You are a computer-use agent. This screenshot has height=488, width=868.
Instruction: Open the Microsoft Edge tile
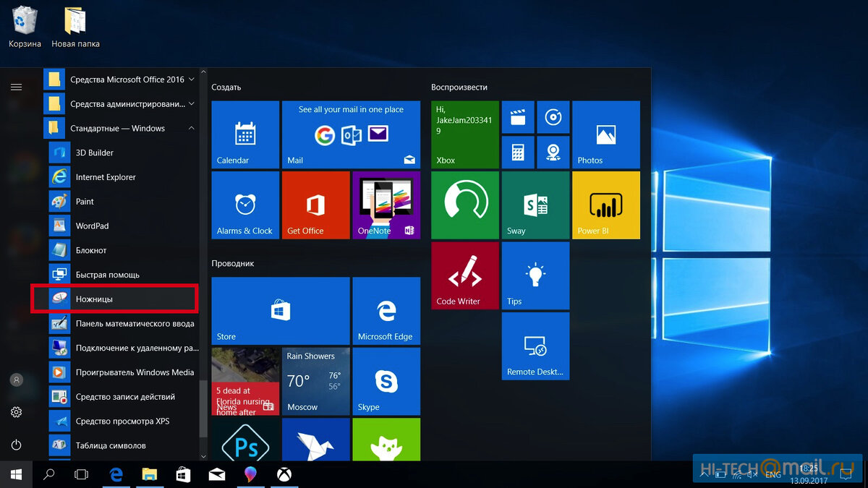(386, 311)
